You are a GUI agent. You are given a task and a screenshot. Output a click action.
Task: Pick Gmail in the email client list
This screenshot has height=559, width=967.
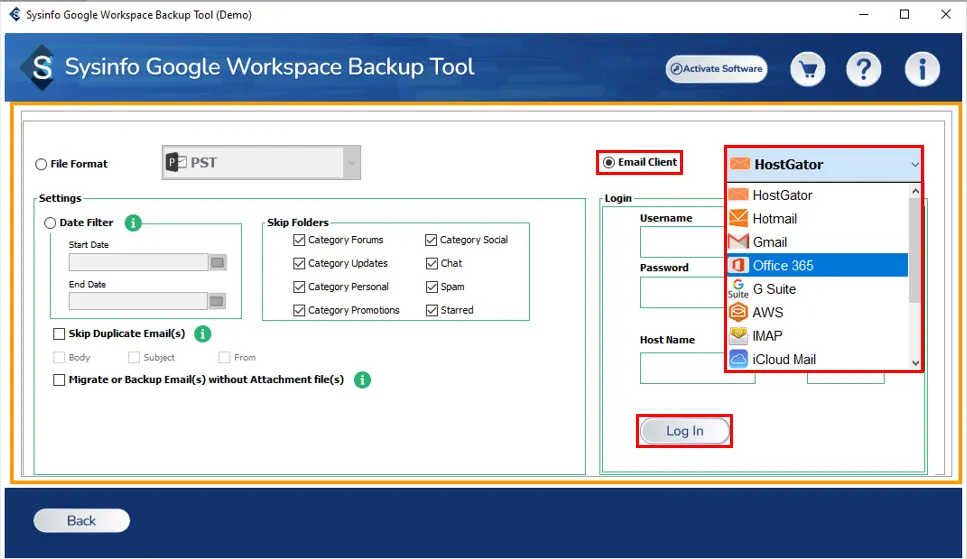coord(768,242)
